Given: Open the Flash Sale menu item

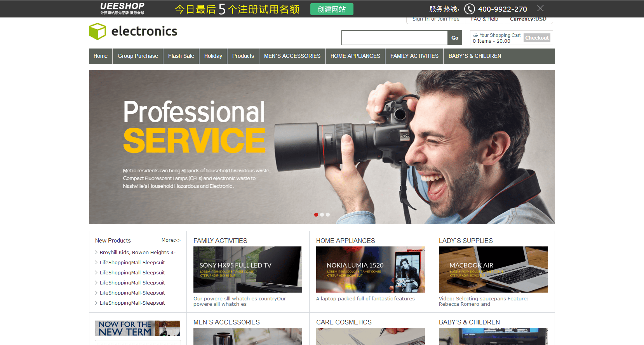Looking at the screenshot, I should [x=181, y=56].
